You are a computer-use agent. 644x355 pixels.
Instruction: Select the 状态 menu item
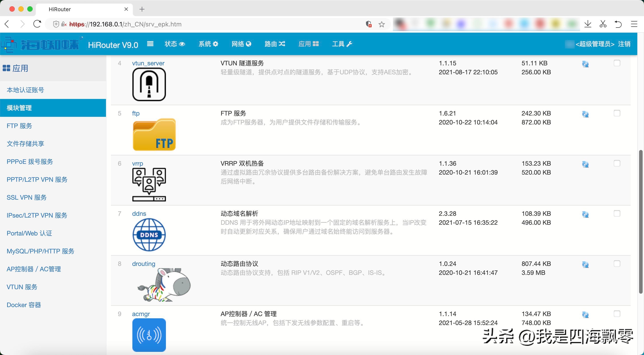pyautogui.click(x=174, y=44)
